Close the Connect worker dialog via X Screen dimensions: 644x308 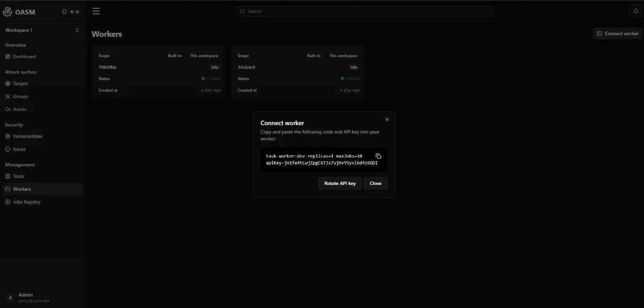(387, 119)
